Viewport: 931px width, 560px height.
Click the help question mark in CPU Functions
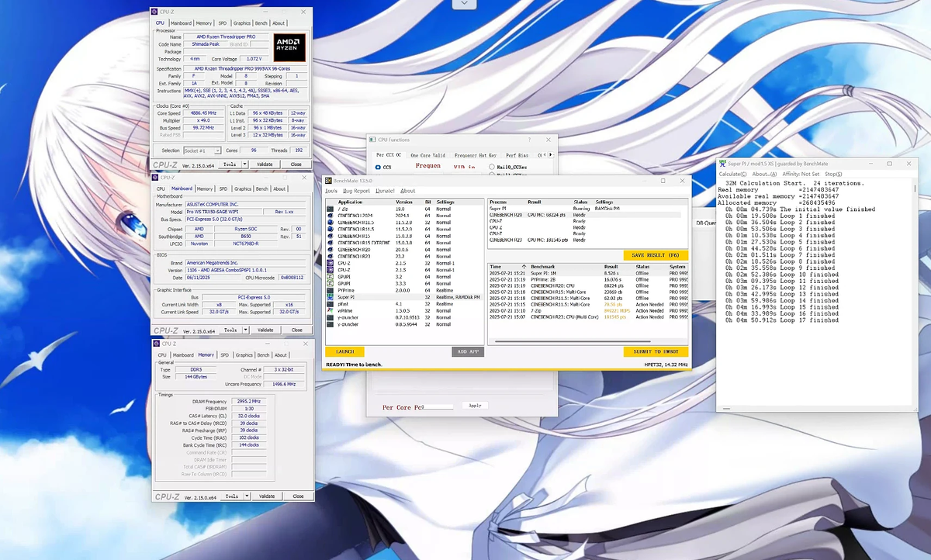(529, 140)
